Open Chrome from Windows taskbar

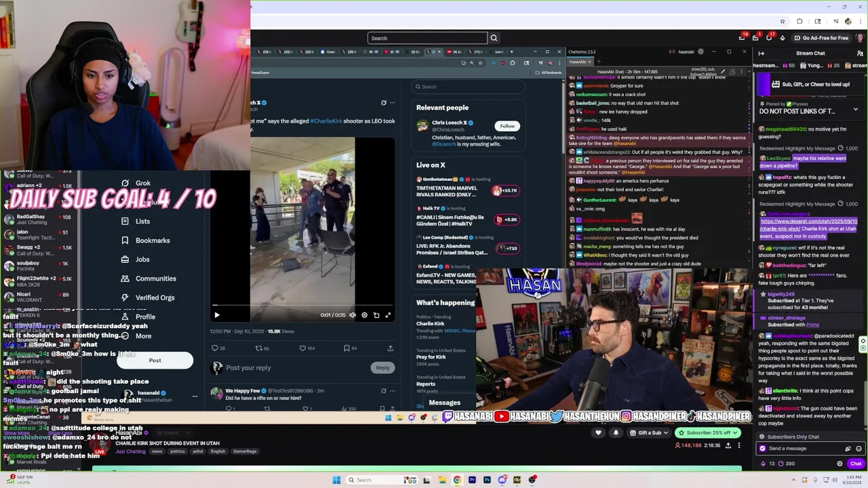(457, 480)
